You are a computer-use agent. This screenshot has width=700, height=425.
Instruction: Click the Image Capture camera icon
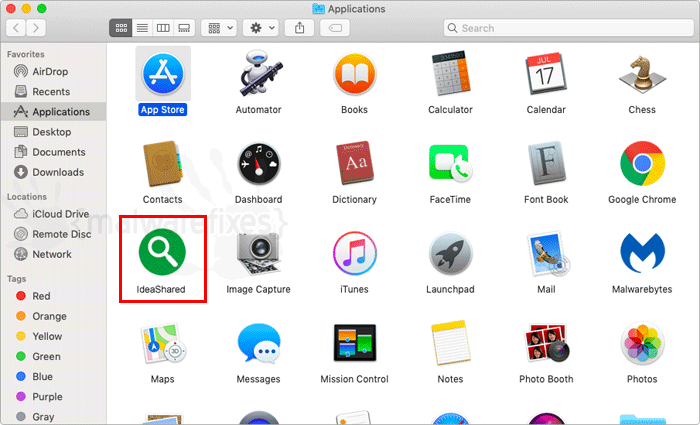tap(258, 254)
